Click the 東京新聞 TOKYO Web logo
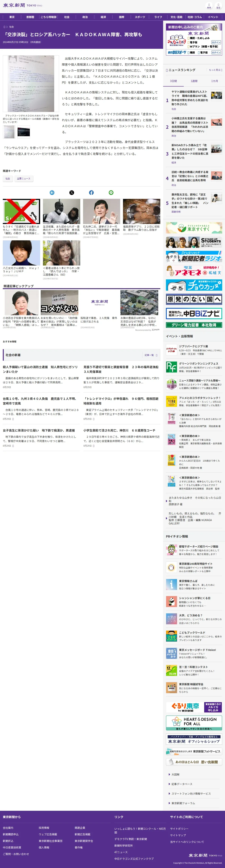Image resolution: width=225 pixels, height=868 pixels. point(22,5)
